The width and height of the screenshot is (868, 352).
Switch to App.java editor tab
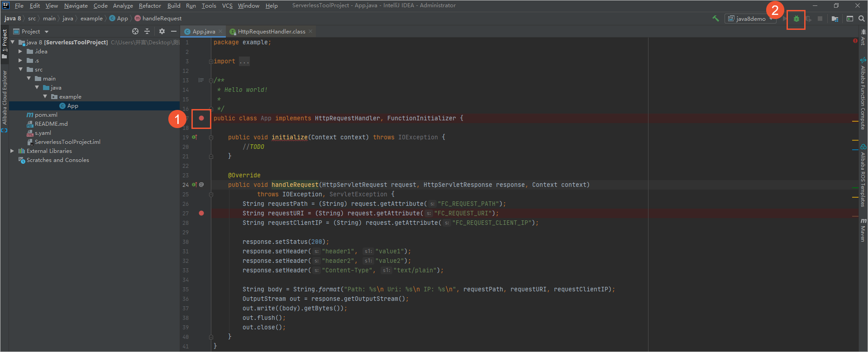click(x=204, y=32)
